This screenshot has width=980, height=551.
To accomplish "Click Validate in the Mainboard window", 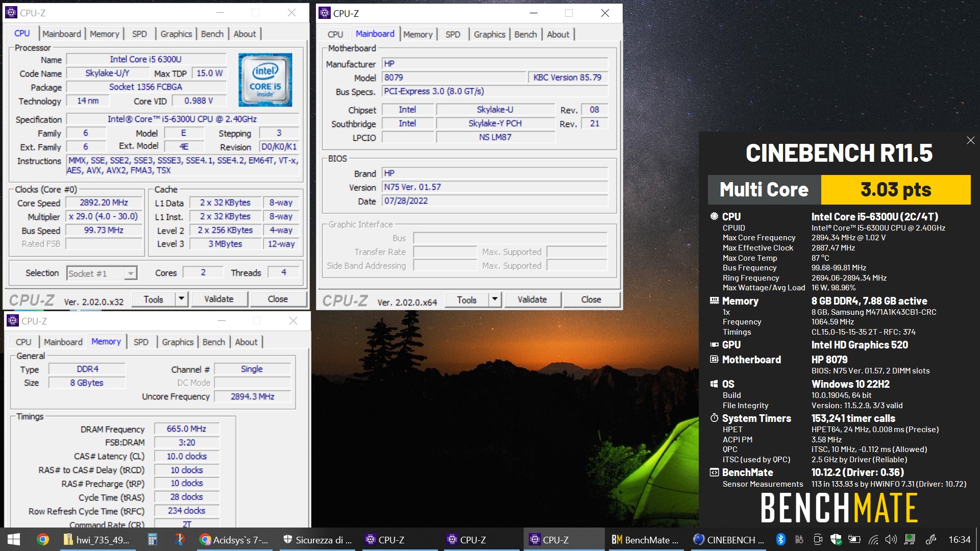I will [532, 299].
